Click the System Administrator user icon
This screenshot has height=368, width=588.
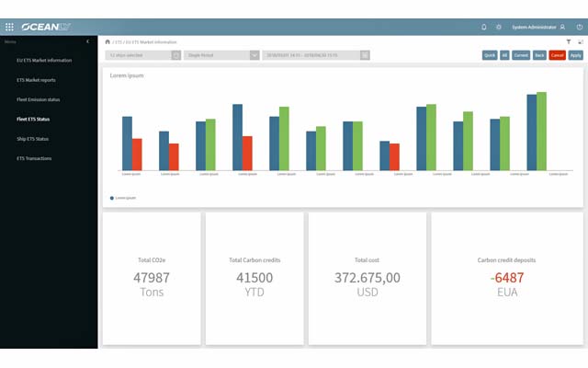(x=562, y=27)
